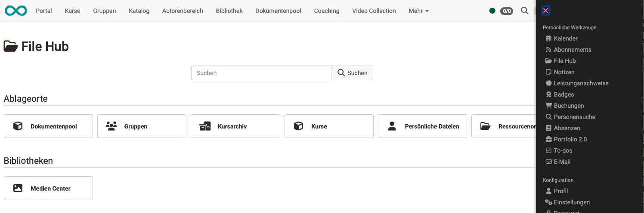Image resolution: width=644 pixels, height=213 pixels.
Task: Open To-dos from the sidebar
Action: pyautogui.click(x=563, y=150)
